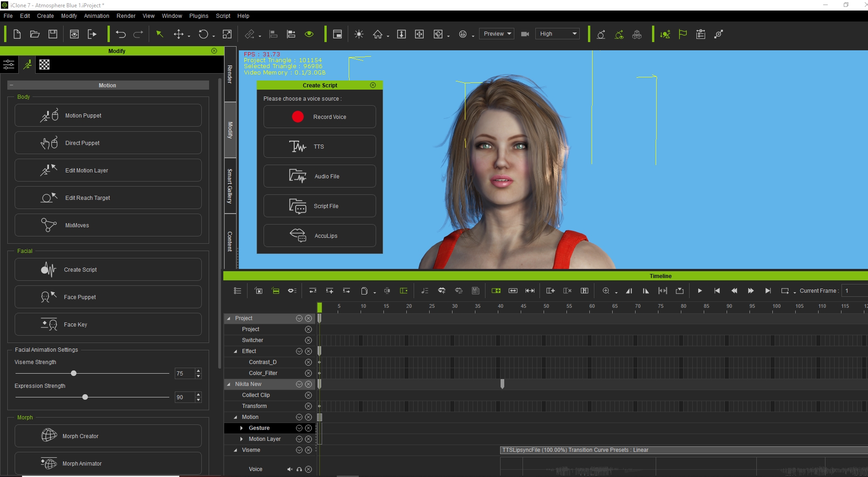This screenshot has width=868, height=477.
Task: Select the Scale tool icon
Action: (227, 34)
